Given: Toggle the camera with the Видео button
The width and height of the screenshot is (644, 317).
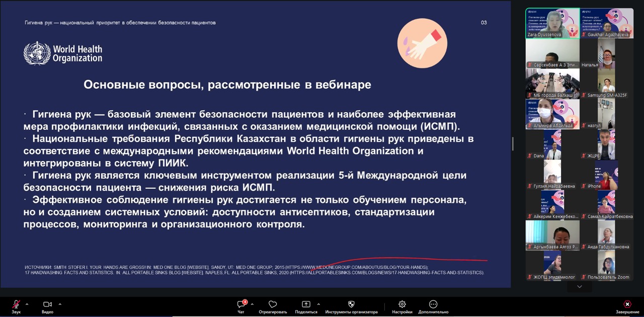Looking at the screenshot, I should [x=47, y=304].
